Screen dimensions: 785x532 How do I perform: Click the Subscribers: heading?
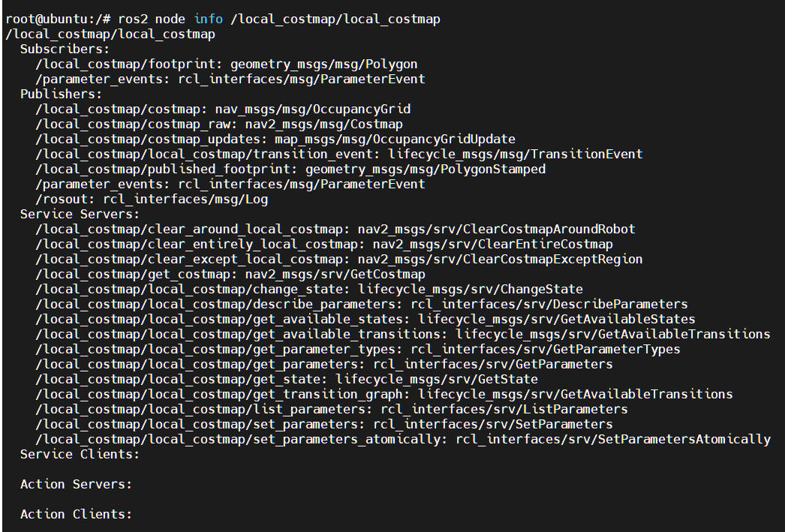coord(65,49)
